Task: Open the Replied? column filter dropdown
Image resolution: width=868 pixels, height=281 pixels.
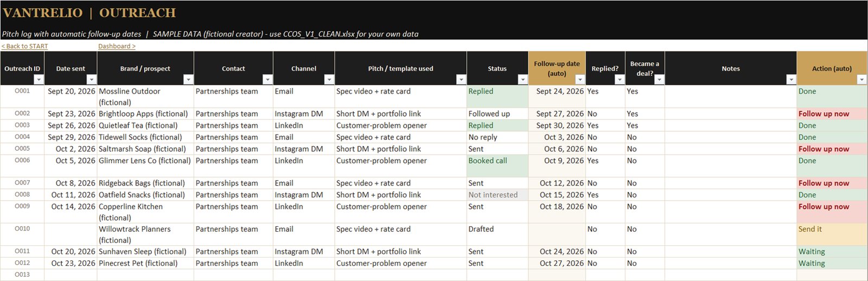Action: coord(619,80)
